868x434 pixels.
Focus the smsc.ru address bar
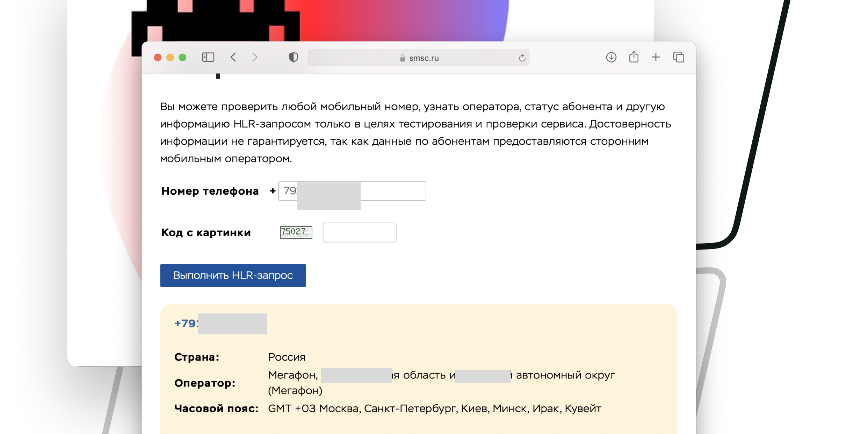pyautogui.click(x=419, y=58)
